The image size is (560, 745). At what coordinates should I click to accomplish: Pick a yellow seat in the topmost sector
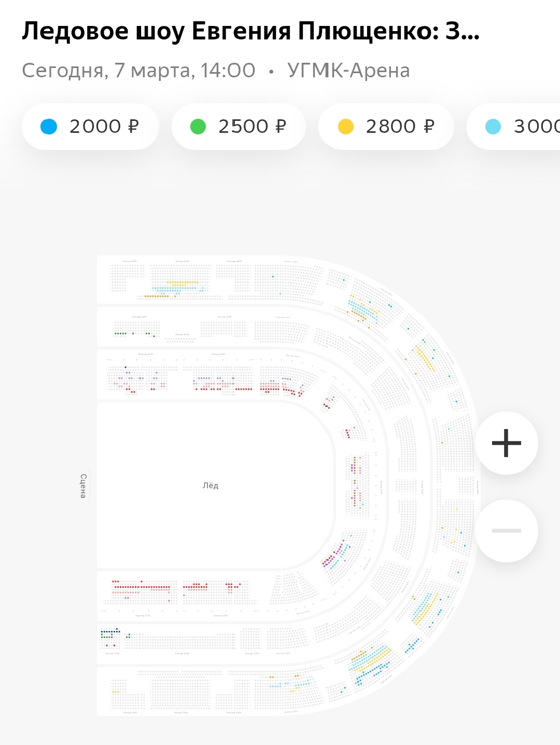(181, 283)
